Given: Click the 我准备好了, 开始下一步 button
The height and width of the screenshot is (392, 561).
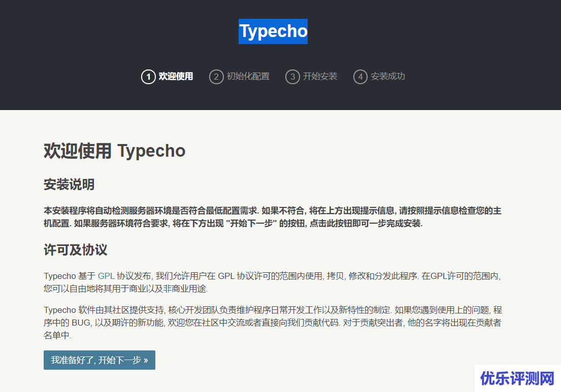Looking at the screenshot, I should (x=99, y=360).
